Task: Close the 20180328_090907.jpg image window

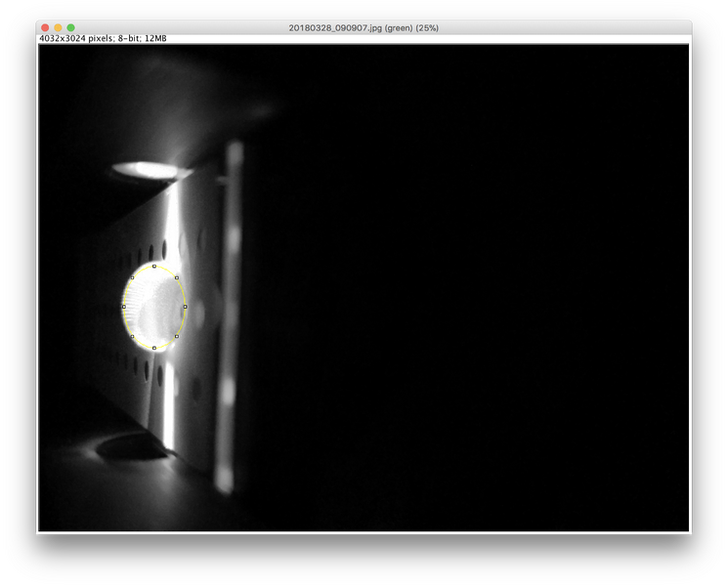Action: (45, 27)
